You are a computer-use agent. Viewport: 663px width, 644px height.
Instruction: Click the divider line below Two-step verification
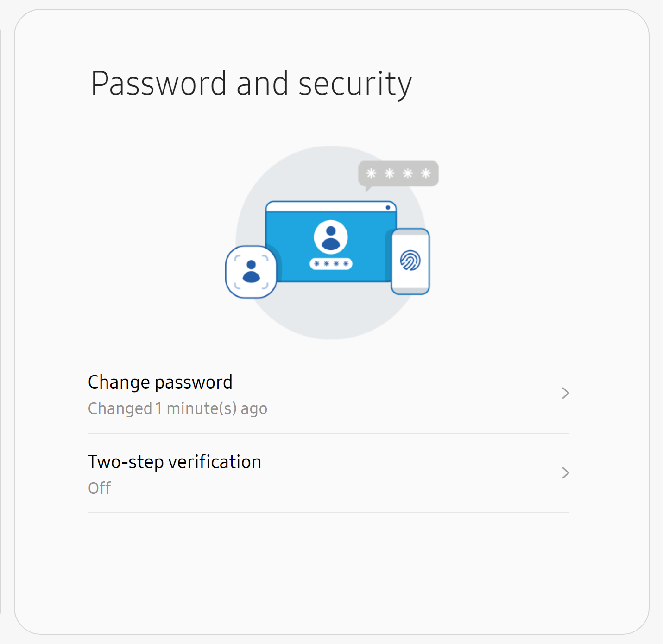click(x=328, y=513)
